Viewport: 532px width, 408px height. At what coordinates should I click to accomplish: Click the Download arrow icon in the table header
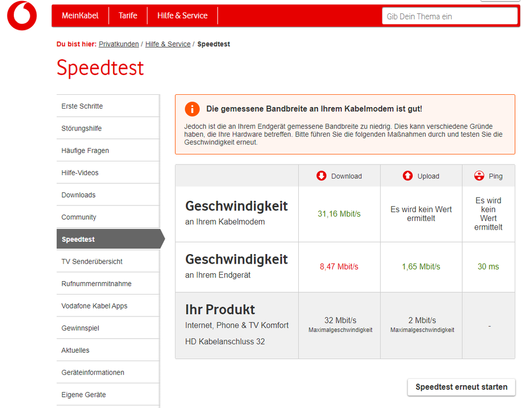tap(321, 176)
